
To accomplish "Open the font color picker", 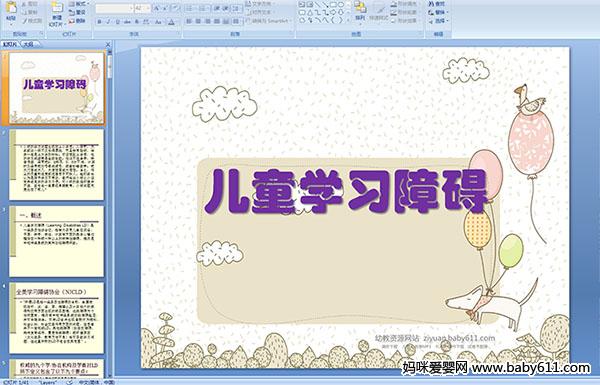I will pyautogui.click(x=171, y=22).
